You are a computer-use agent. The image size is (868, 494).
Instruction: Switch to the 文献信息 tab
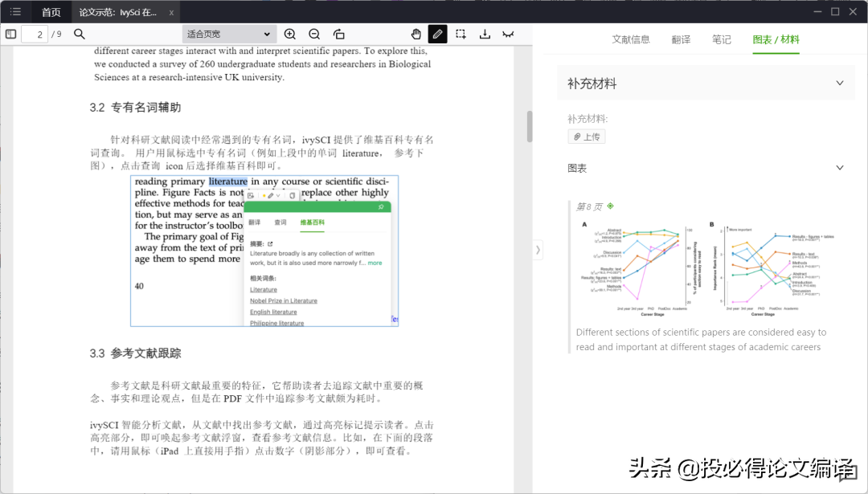[631, 39]
